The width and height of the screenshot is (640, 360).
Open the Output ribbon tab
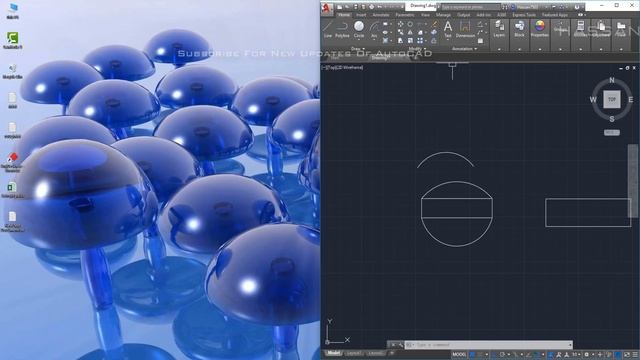[463, 15]
